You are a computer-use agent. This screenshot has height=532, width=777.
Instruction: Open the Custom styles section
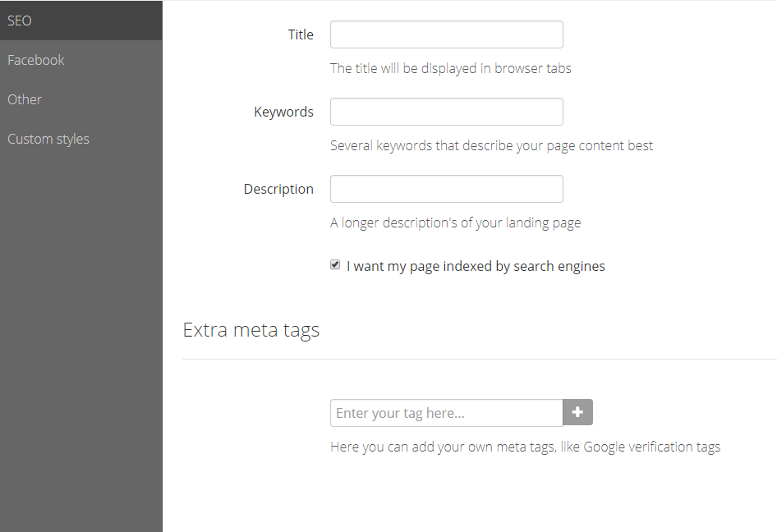80,139
